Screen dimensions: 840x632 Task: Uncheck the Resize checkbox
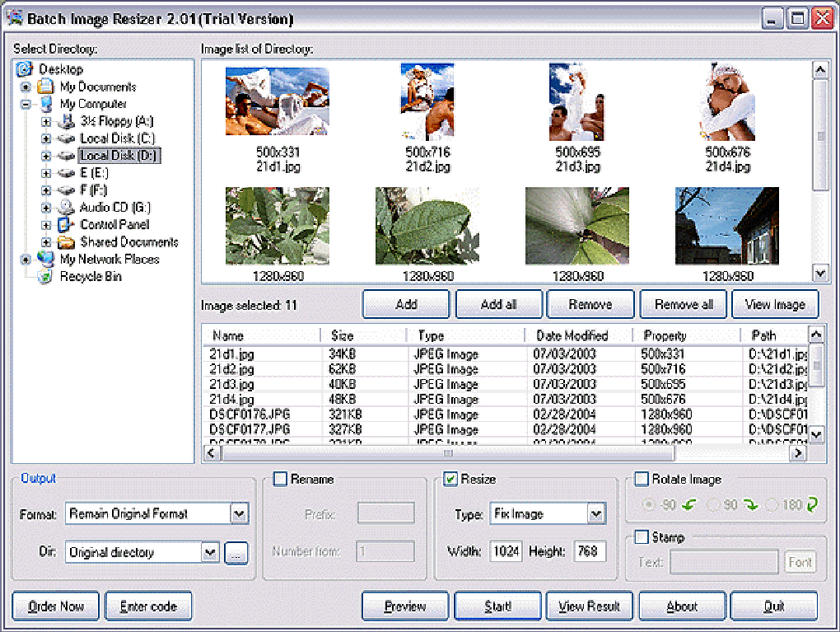[450, 479]
